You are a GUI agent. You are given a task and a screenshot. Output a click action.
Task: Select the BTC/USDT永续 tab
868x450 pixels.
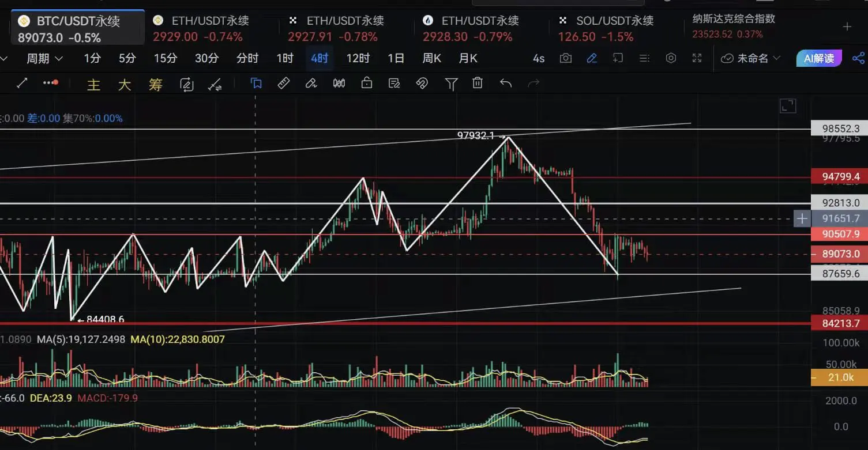click(x=77, y=29)
